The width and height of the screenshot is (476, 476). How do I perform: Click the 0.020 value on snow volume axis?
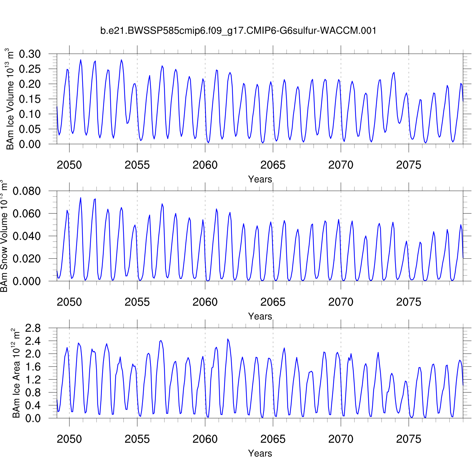pyautogui.click(x=27, y=259)
